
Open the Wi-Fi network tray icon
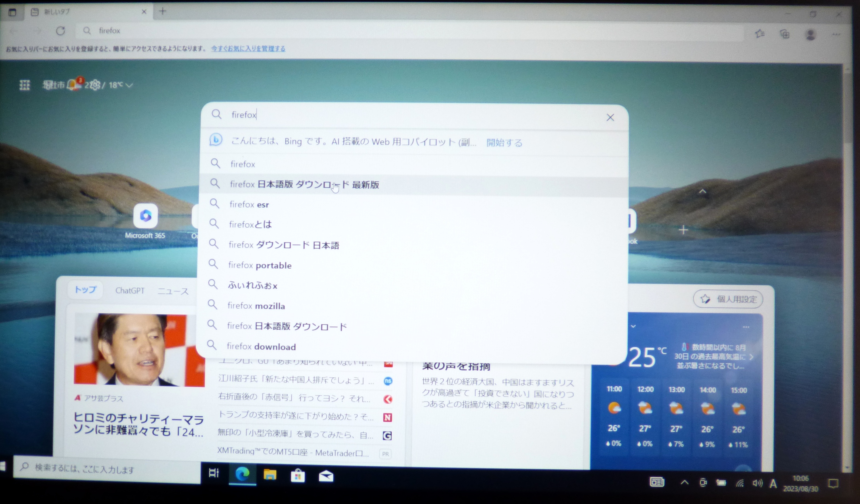[740, 483]
